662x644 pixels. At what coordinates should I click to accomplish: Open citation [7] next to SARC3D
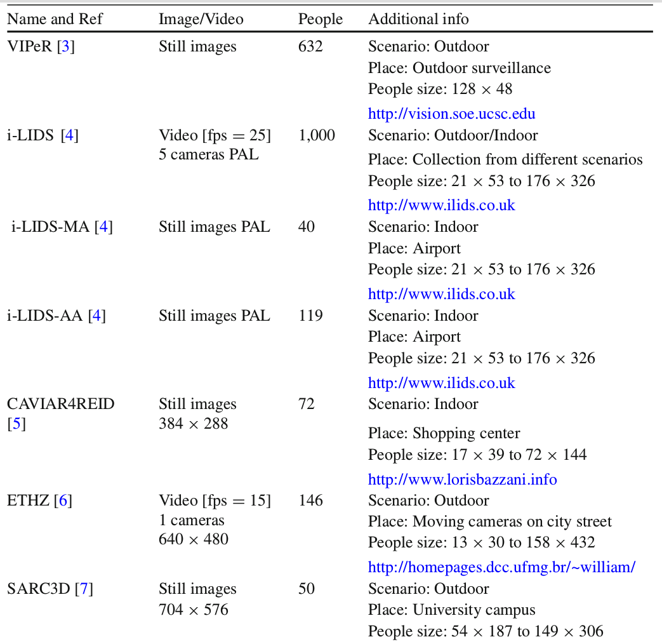pyautogui.click(x=84, y=589)
